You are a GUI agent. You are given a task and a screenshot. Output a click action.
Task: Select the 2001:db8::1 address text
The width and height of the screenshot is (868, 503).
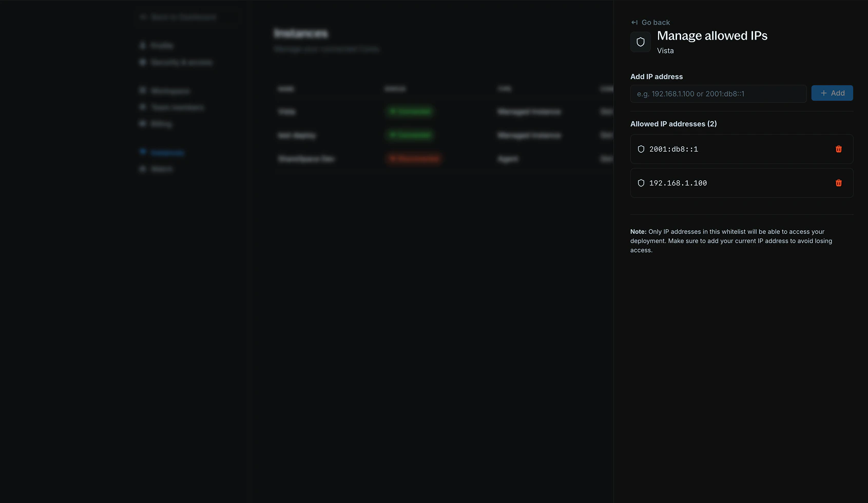pyautogui.click(x=673, y=149)
